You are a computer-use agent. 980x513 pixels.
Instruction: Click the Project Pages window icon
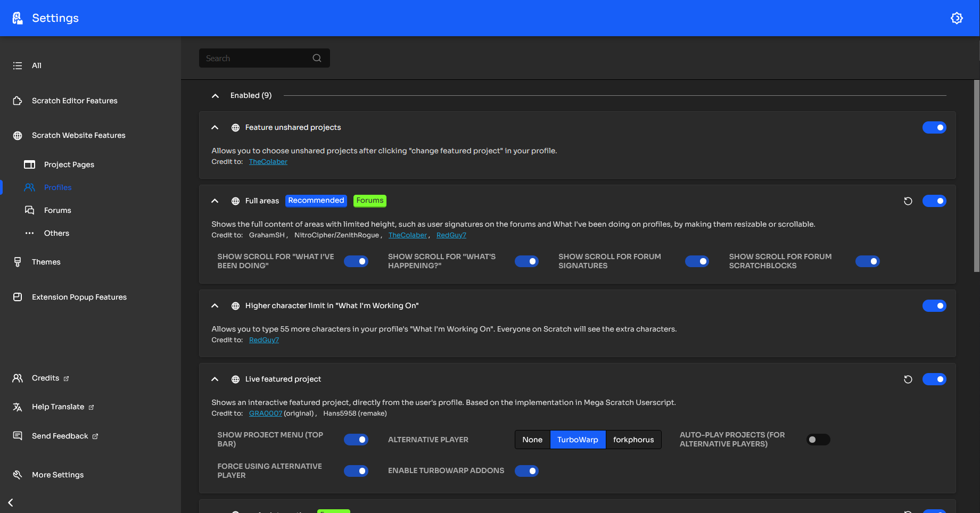coord(30,164)
